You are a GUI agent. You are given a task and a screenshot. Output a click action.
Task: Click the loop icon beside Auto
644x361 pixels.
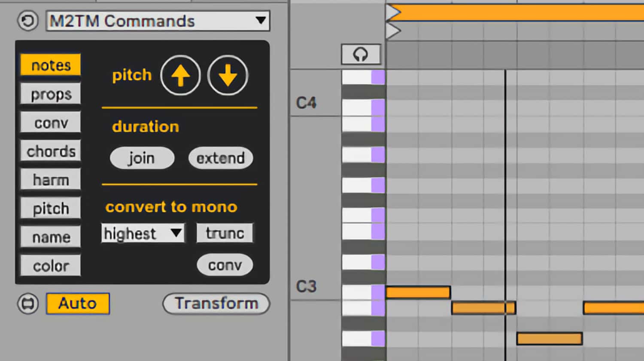[x=28, y=304]
